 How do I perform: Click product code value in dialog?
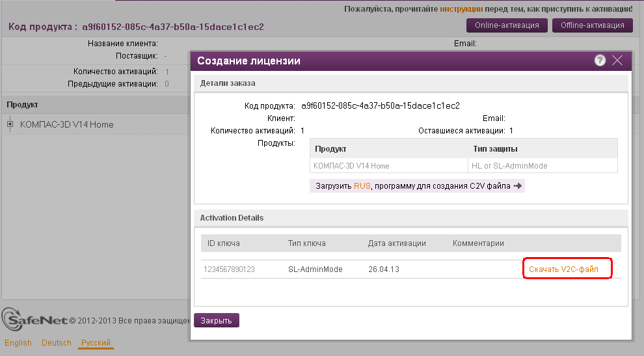(x=381, y=105)
